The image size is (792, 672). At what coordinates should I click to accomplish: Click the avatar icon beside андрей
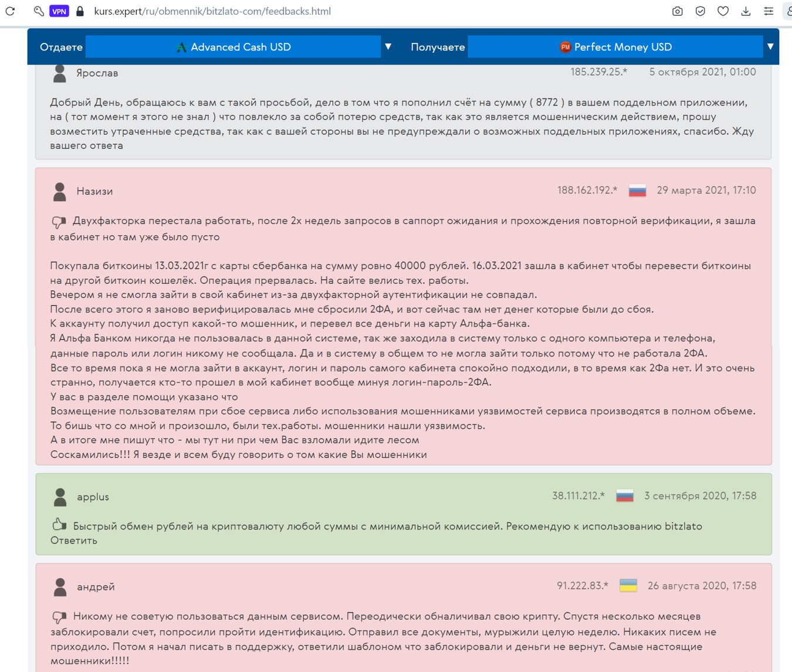60,586
